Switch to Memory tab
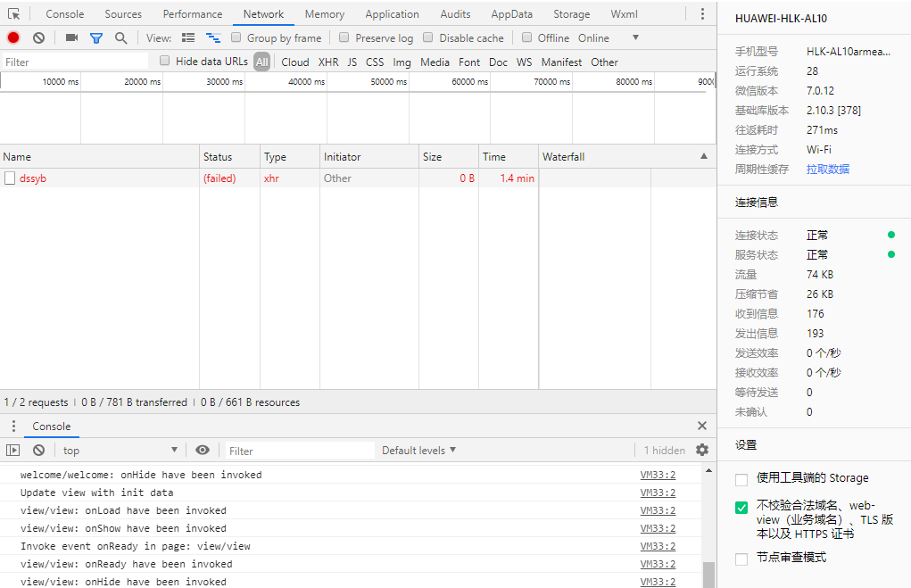 tap(325, 14)
